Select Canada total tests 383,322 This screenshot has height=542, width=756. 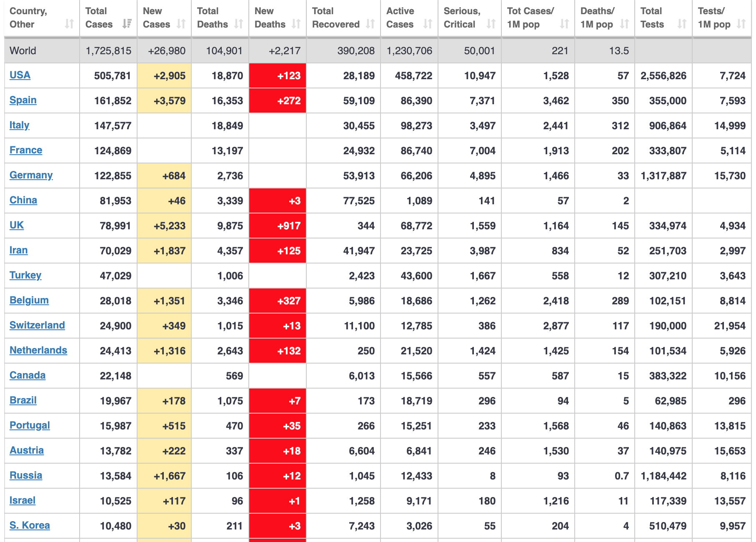click(668, 376)
